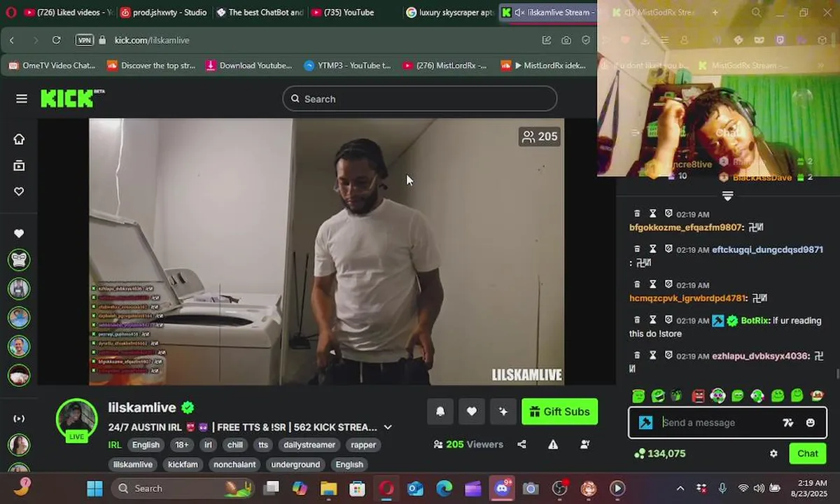Click the channel points 134,075 indicator

[x=659, y=454]
